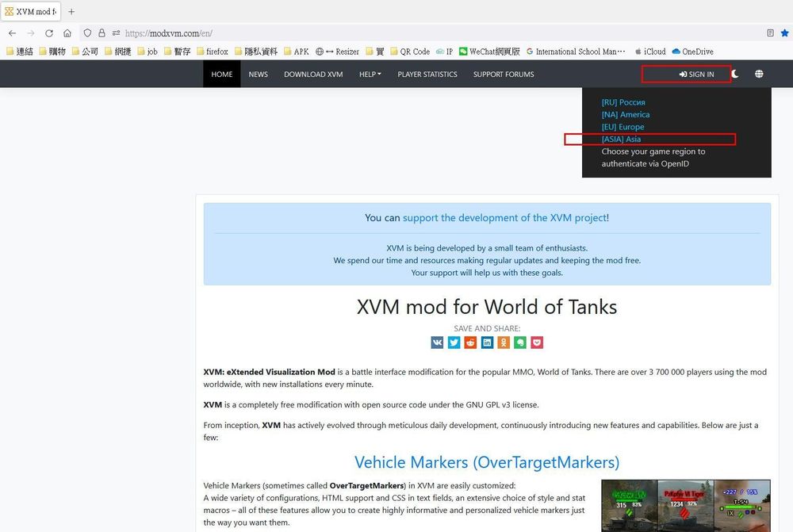The image size is (793, 532).
Task: Go back with the browser back arrow
Action: (x=12, y=33)
